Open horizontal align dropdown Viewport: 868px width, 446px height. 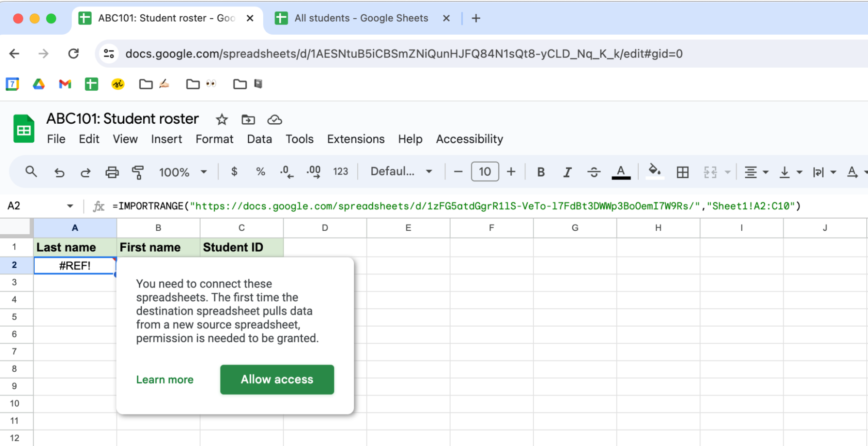tap(756, 172)
